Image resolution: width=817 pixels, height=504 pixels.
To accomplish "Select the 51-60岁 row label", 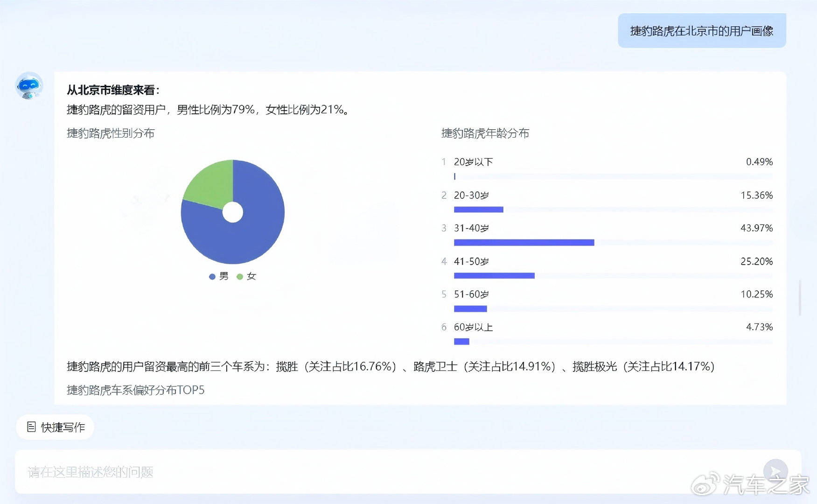I will point(471,294).
